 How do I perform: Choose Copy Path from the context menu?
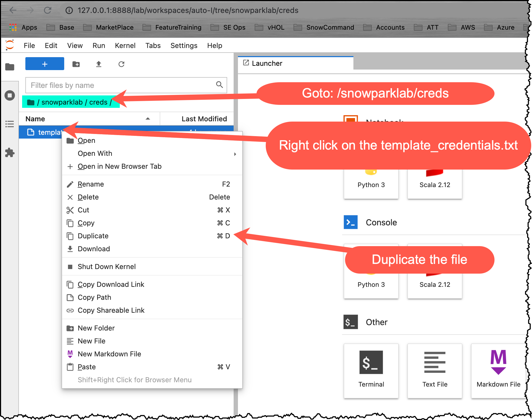(94, 297)
